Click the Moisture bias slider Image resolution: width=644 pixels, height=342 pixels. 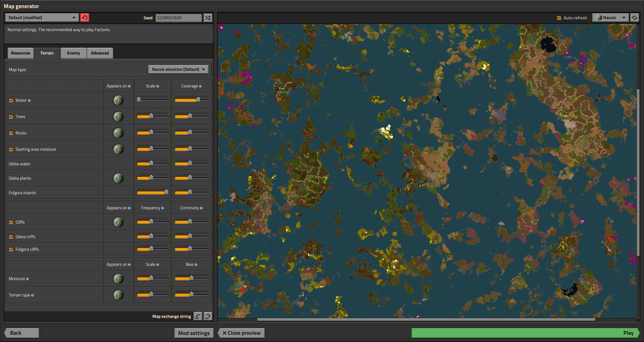coord(191,278)
